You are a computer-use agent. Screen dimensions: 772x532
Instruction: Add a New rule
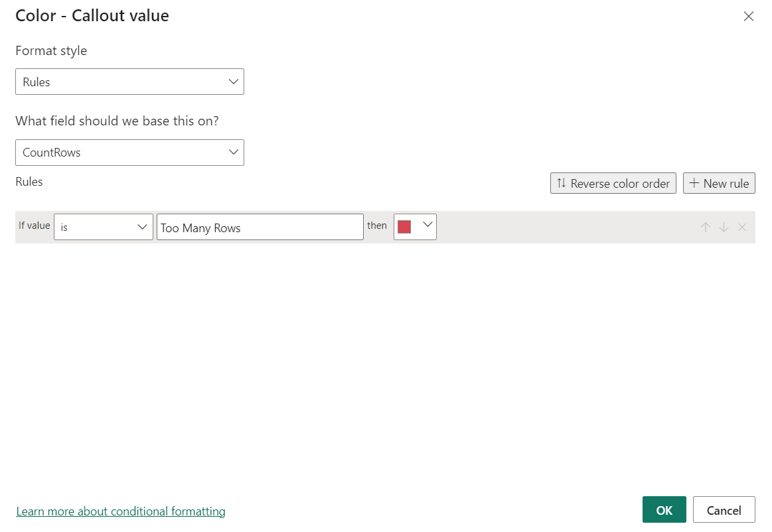point(719,183)
